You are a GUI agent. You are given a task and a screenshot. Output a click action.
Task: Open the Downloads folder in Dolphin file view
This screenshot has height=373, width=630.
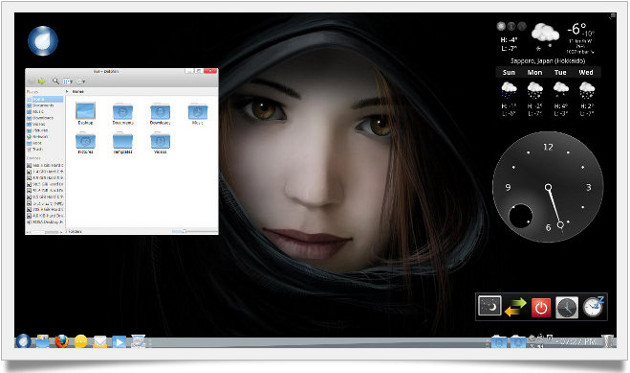(x=160, y=114)
